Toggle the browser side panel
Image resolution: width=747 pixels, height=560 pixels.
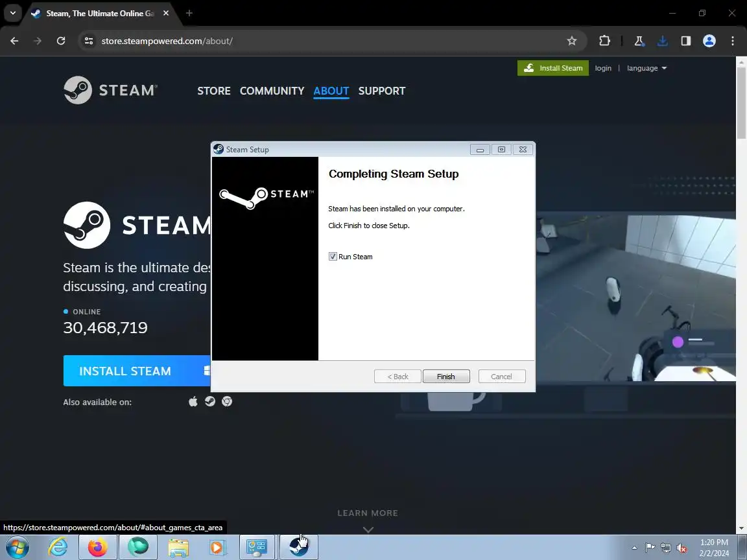click(x=685, y=41)
